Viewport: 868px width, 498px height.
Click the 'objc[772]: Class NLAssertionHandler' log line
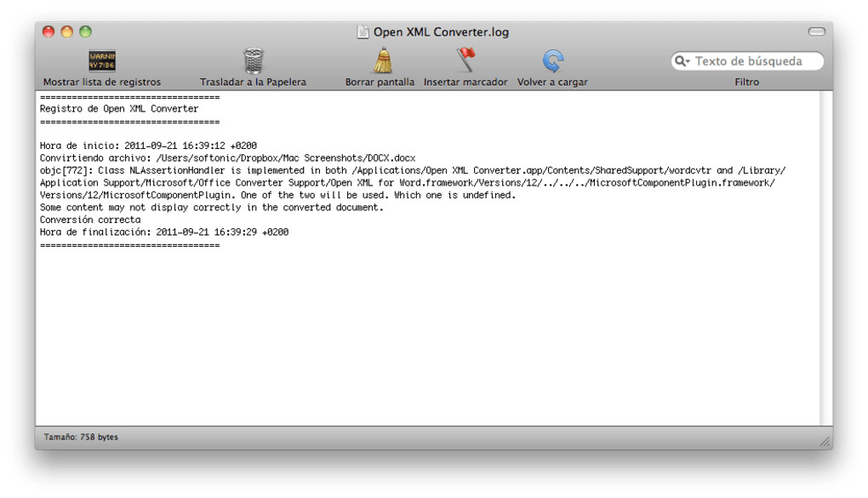tap(413, 170)
